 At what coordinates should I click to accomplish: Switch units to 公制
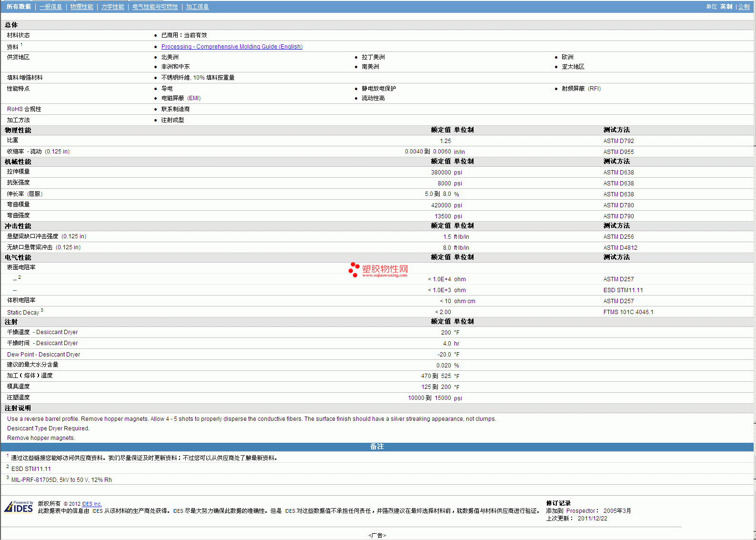(744, 7)
